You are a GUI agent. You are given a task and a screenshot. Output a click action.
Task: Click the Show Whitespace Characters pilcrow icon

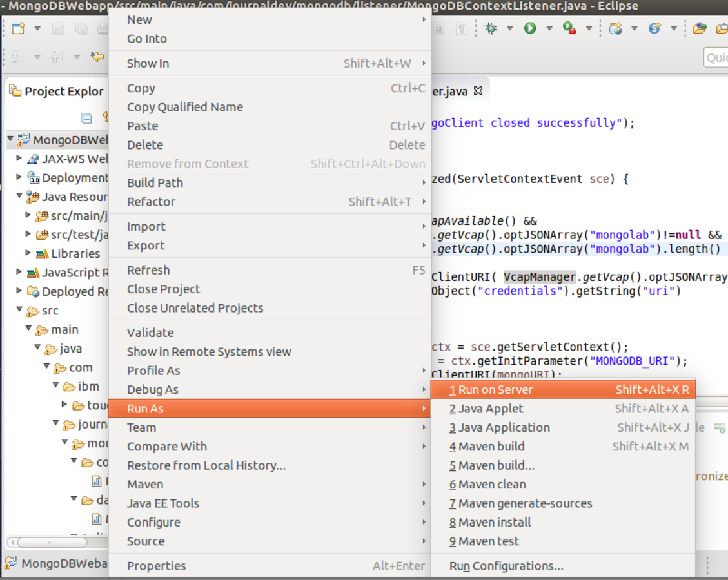point(461,28)
